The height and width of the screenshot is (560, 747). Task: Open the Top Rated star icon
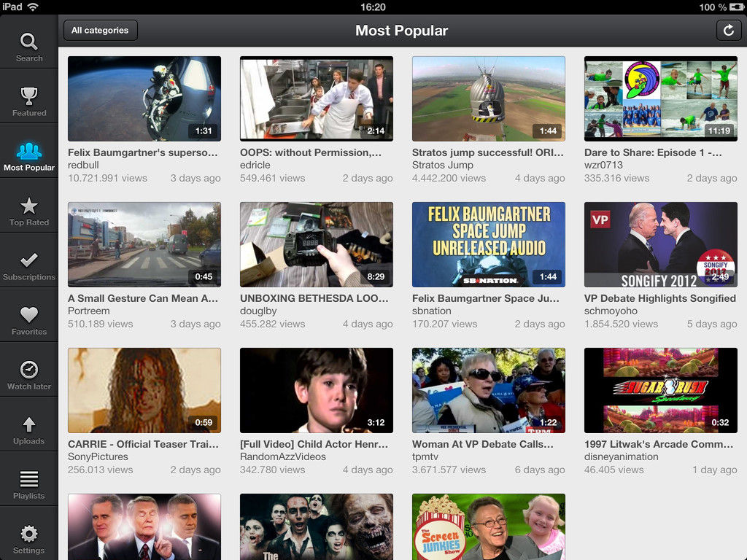click(29, 206)
